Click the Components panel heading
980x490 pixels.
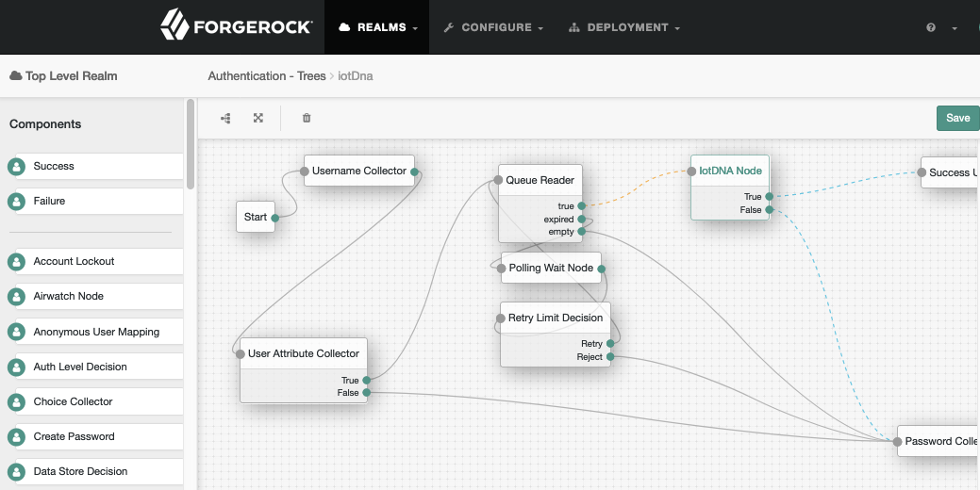(45, 124)
